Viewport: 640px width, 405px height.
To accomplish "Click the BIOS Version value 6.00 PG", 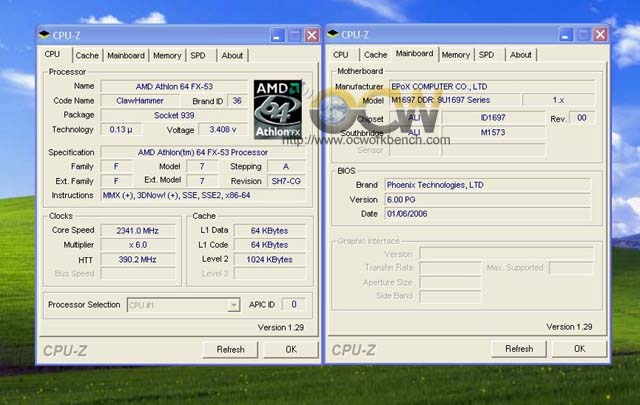I will coord(487,200).
